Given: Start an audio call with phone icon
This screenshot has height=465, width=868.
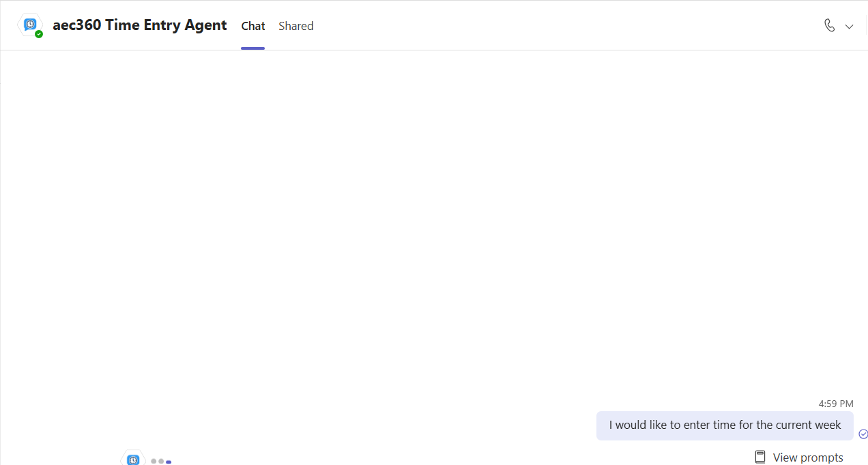Looking at the screenshot, I should point(829,26).
